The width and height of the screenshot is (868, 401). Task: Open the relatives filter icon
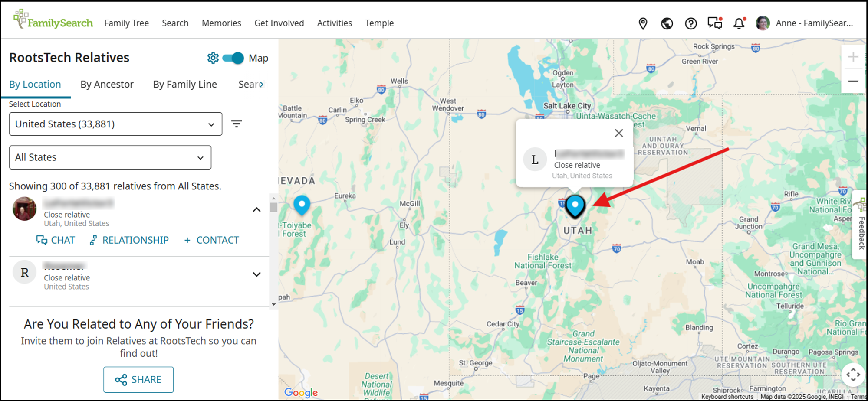[x=237, y=124]
